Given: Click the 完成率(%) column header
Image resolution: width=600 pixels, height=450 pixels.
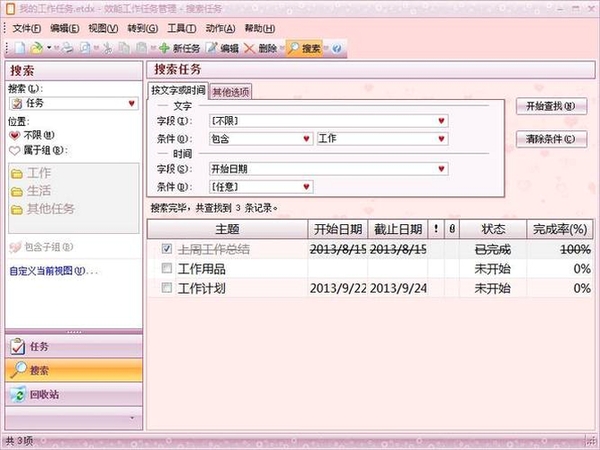Looking at the screenshot, I should (x=560, y=229).
